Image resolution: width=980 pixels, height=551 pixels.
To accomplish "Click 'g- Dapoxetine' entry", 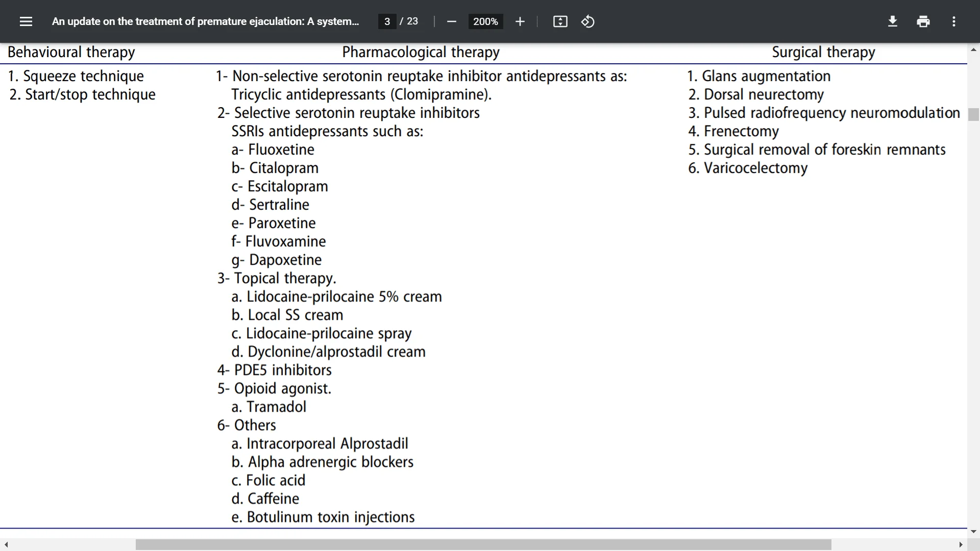I will coord(276,260).
